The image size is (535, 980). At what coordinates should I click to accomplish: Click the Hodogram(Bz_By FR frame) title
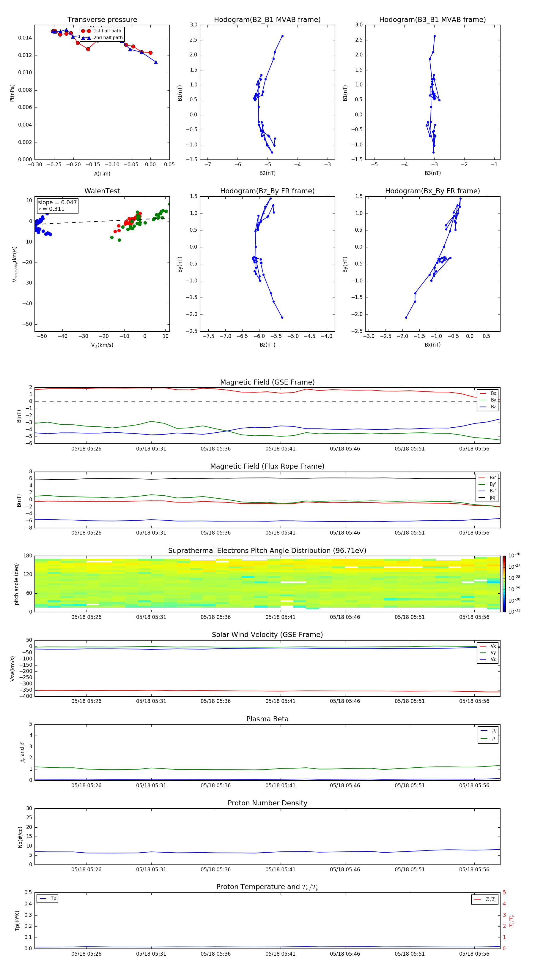coord(267,191)
